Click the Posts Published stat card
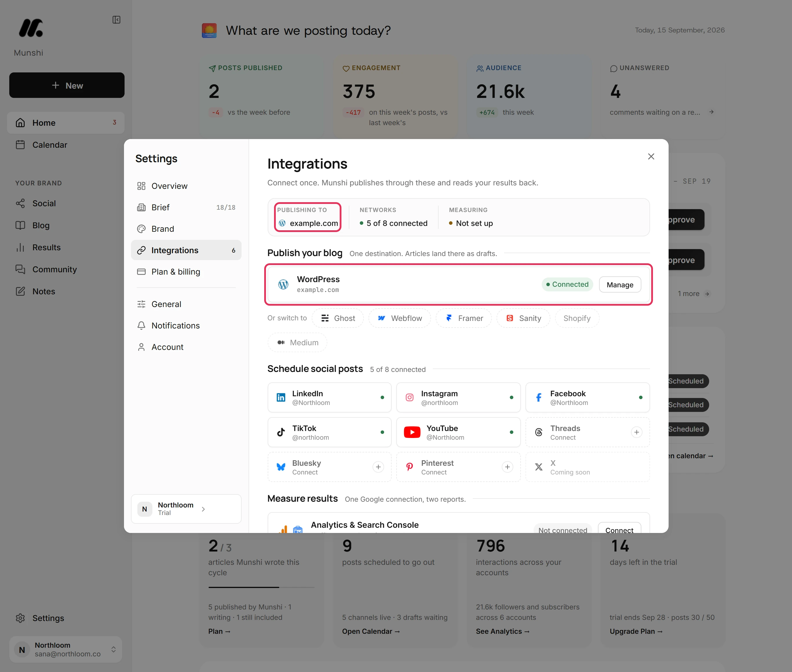Screen dimensions: 792x672 (x=261, y=98)
